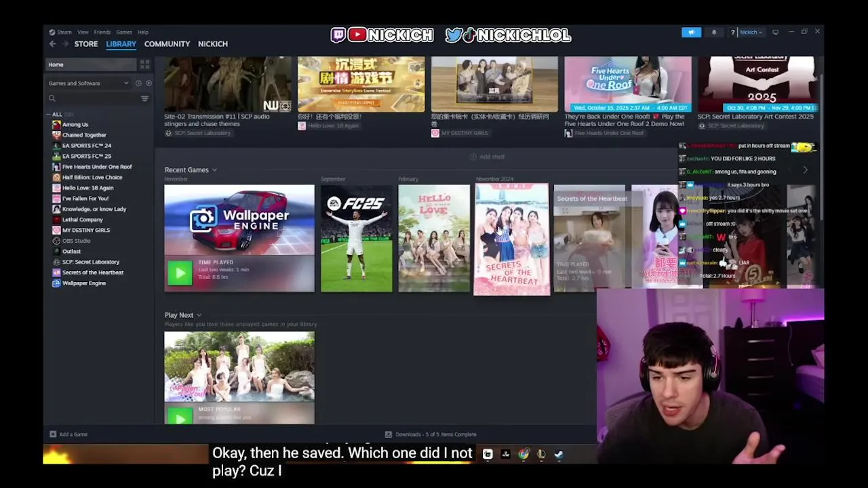This screenshot has height=488, width=868.
Task: Click the help question mark icon
Action: (732, 32)
